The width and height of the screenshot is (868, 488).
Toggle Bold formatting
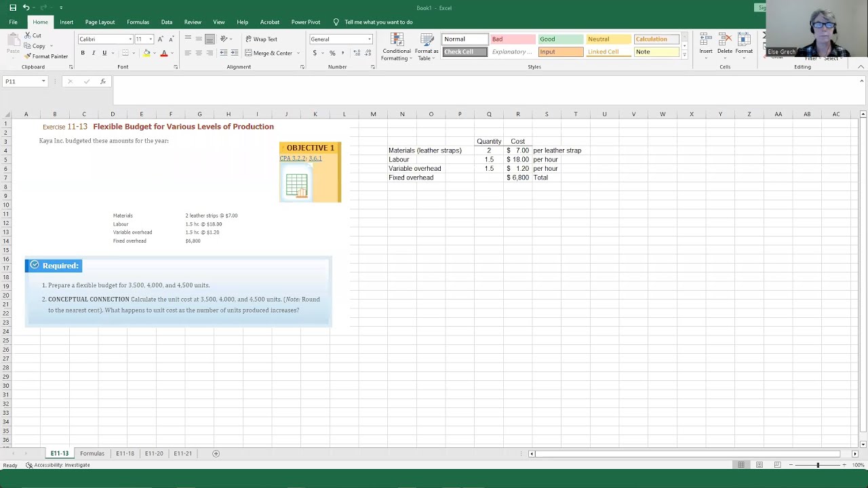tap(83, 53)
